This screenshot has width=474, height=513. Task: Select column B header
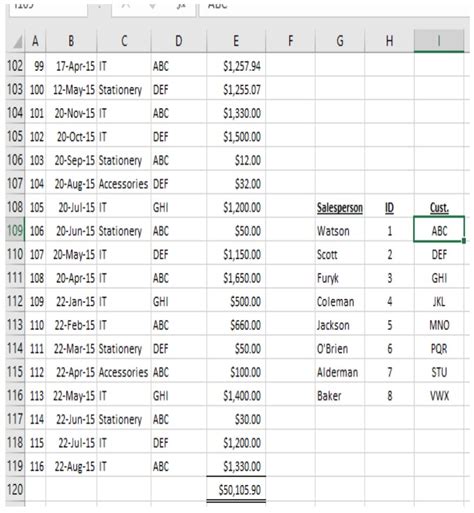click(71, 41)
